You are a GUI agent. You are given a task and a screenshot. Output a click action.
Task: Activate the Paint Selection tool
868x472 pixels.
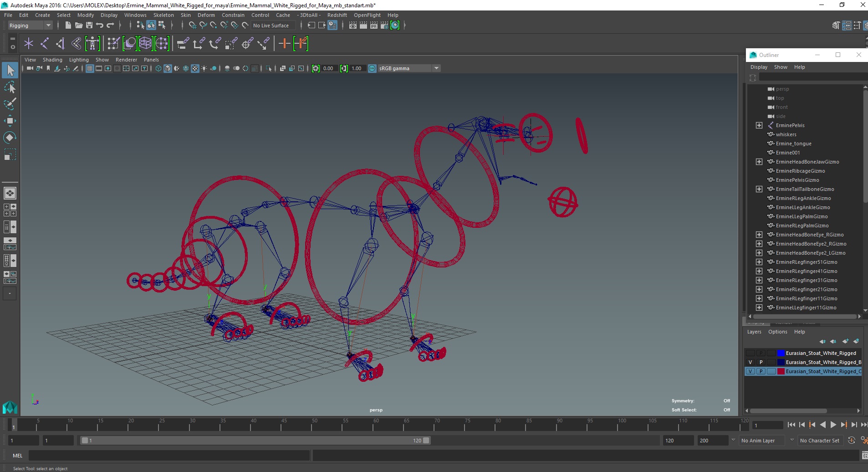pyautogui.click(x=10, y=104)
